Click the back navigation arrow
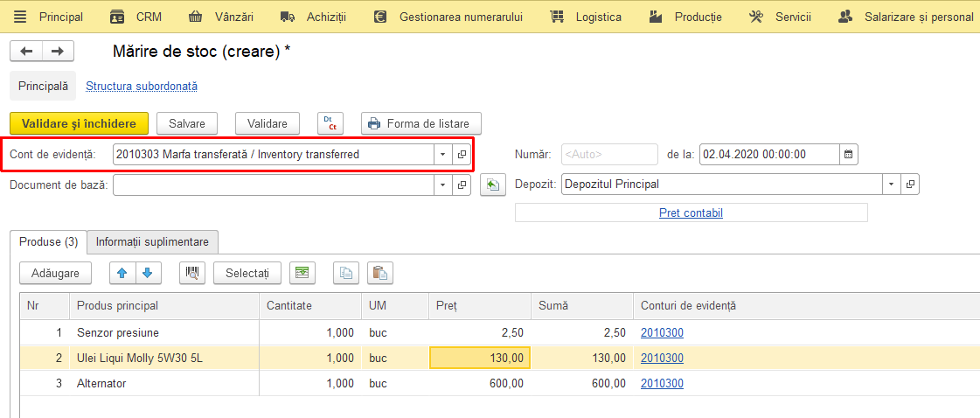The height and width of the screenshot is (418, 980). [26, 52]
